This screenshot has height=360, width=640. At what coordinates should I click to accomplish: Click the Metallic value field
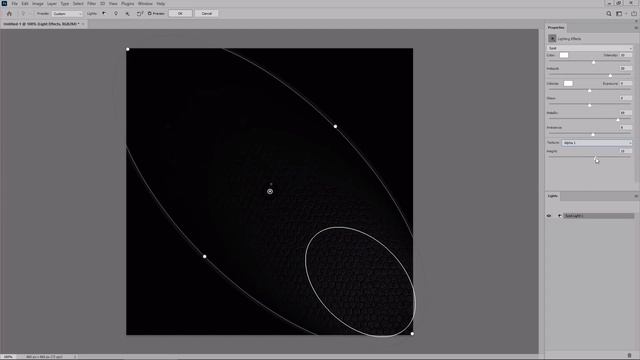(x=625, y=113)
